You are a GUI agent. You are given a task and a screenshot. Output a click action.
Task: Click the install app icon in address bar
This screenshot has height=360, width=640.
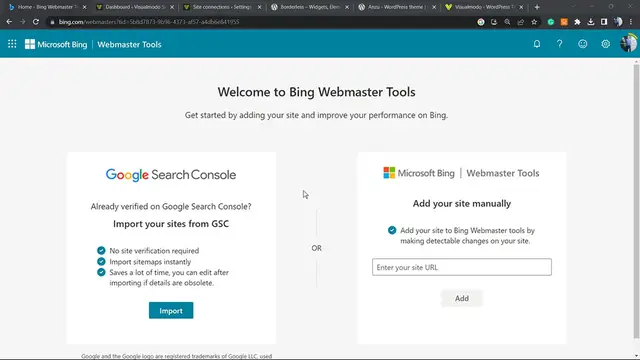494,22
